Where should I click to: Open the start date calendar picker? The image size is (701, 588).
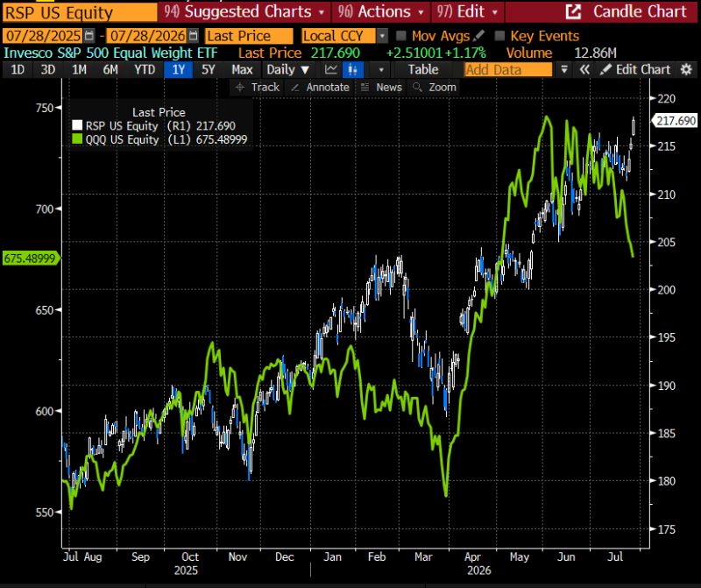coord(89,36)
